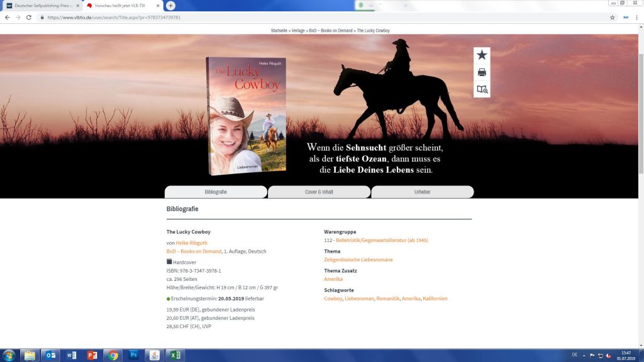Viewport: 644px width, 362px height.
Task: Open the Chrome three-dot menu
Action: (636, 18)
